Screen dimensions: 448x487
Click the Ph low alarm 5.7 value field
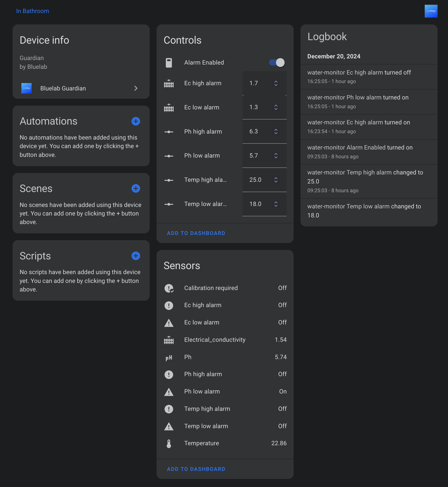click(x=264, y=156)
